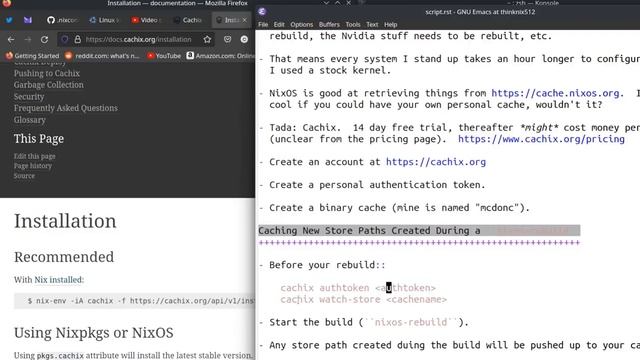Open the YouTube bookmark
The height and width of the screenshot is (360, 640).
(164, 56)
